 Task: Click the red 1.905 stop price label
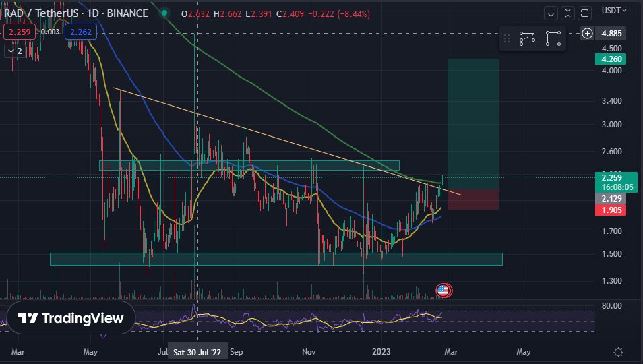611,210
